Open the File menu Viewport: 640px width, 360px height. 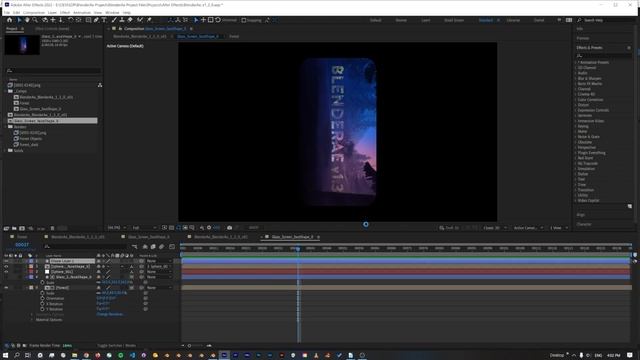pos(7,13)
